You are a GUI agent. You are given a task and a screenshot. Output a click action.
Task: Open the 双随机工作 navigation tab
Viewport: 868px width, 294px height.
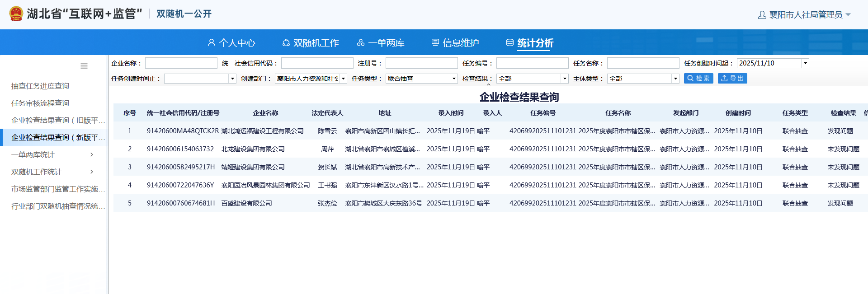[311, 43]
